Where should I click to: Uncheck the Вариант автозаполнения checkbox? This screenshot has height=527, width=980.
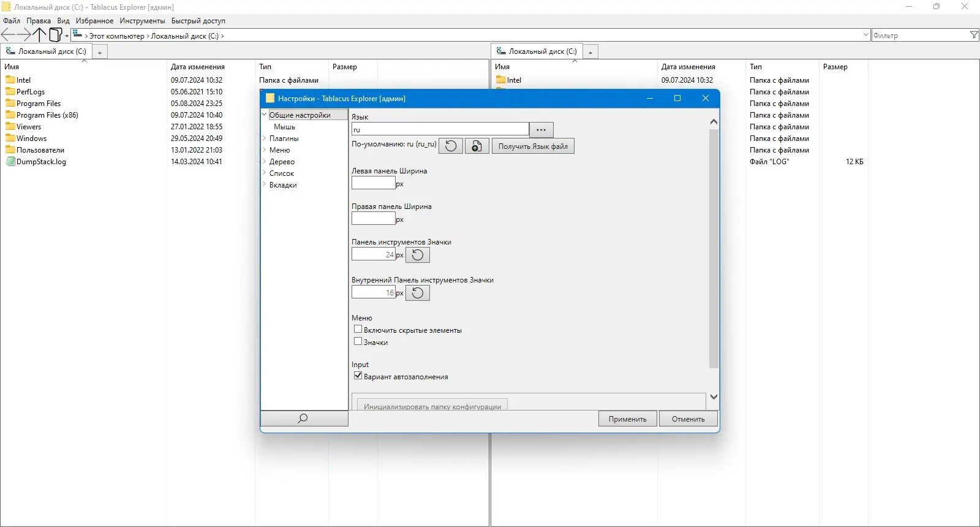pyautogui.click(x=358, y=376)
